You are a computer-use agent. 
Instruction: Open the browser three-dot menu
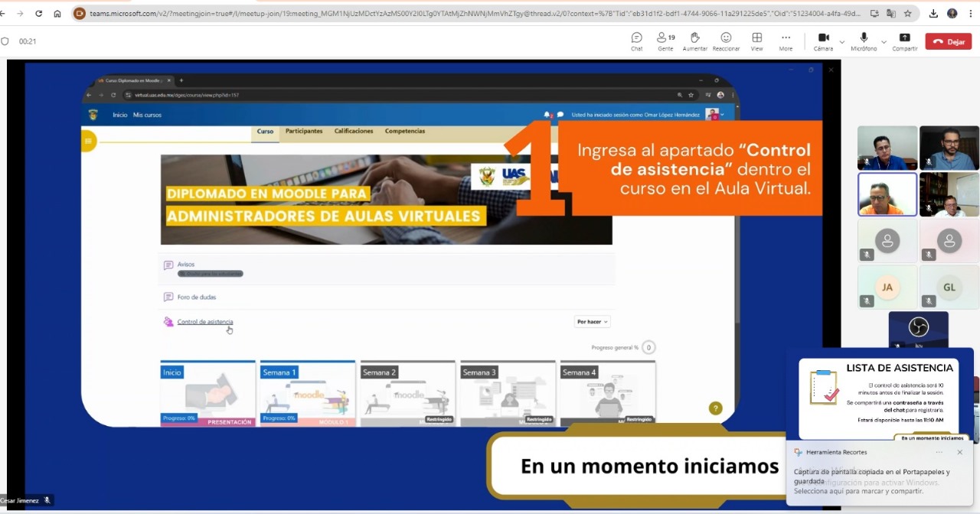(x=969, y=13)
